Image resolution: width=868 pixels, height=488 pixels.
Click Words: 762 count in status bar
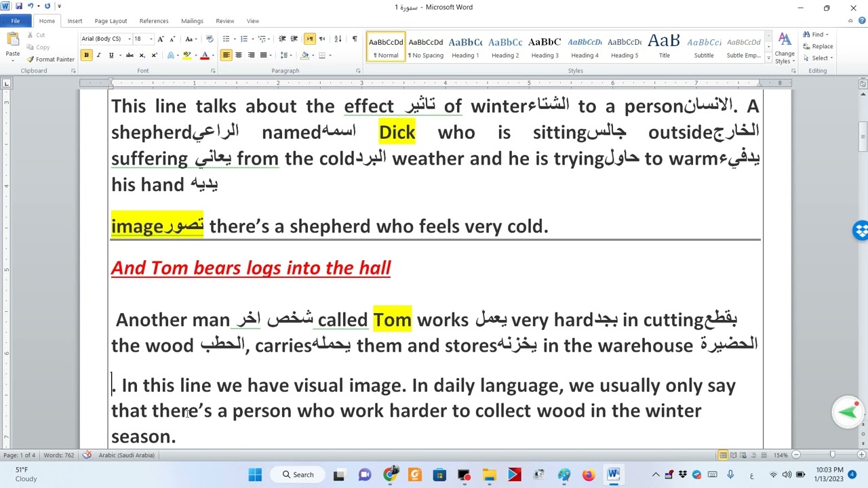pyautogui.click(x=59, y=455)
